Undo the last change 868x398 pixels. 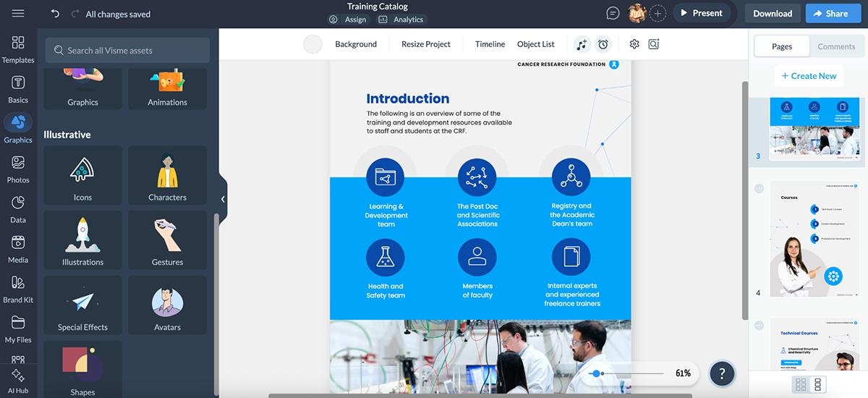pos(56,14)
